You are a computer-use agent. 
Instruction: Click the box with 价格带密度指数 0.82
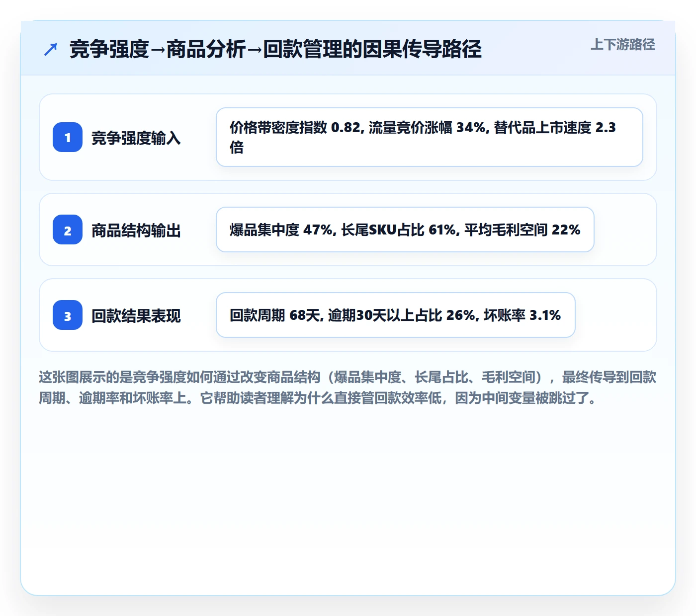pyautogui.click(x=430, y=137)
